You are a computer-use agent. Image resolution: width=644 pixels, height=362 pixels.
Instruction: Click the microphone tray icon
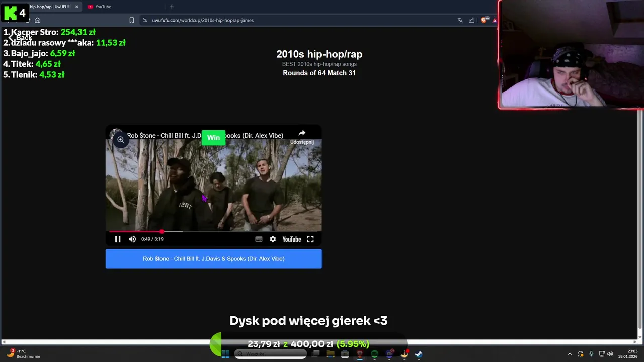[x=591, y=354]
